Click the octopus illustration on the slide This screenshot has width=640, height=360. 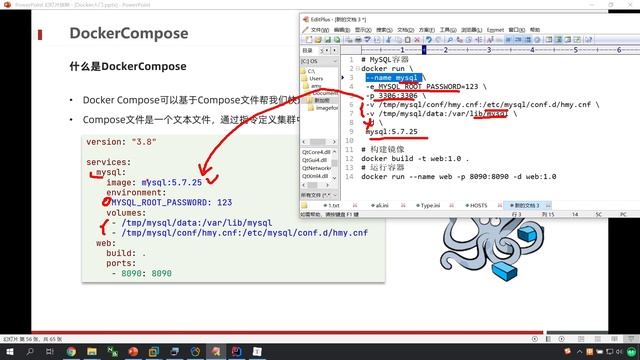(x=493, y=249)
